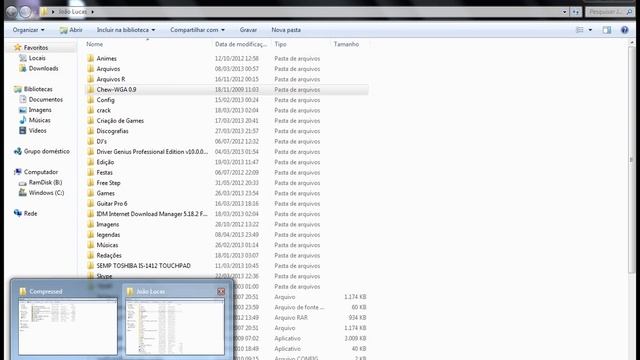
Task: Select the Guitar Pro 6 folder icon
Action: 91,203
